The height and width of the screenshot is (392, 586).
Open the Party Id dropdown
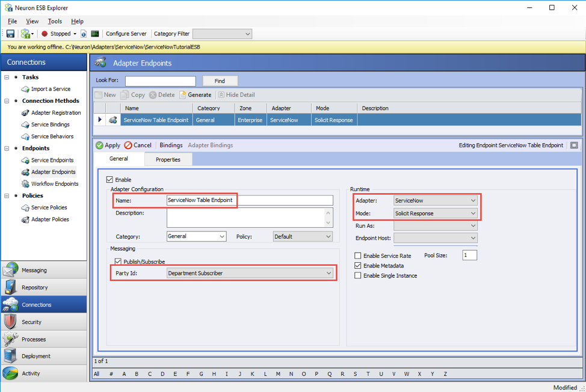328,273
